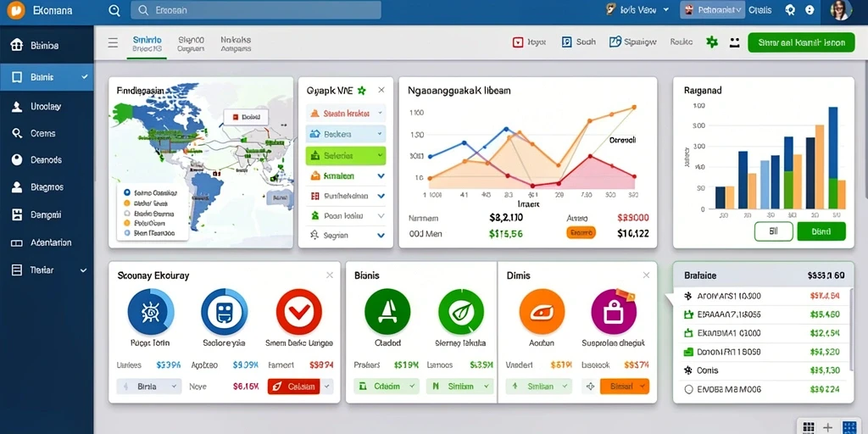
Task: Click the green leaf circle icon
Action: pos(461,312)
